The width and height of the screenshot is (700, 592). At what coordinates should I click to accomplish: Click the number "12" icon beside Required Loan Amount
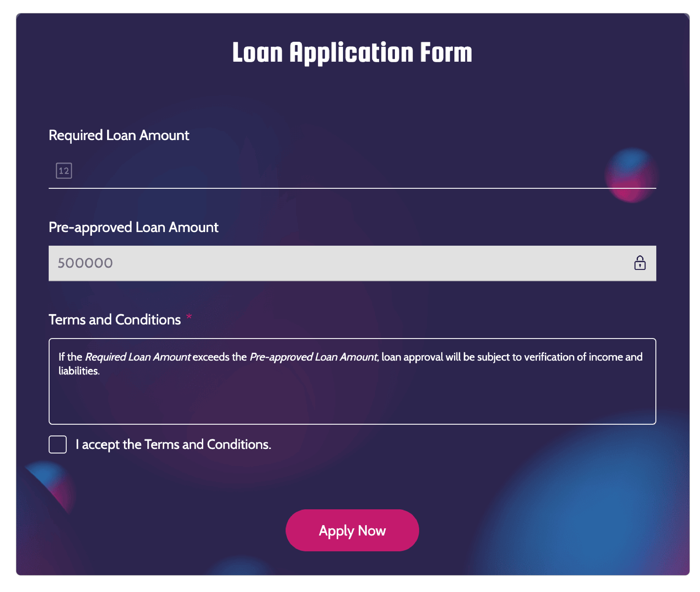tap(64, 171)
